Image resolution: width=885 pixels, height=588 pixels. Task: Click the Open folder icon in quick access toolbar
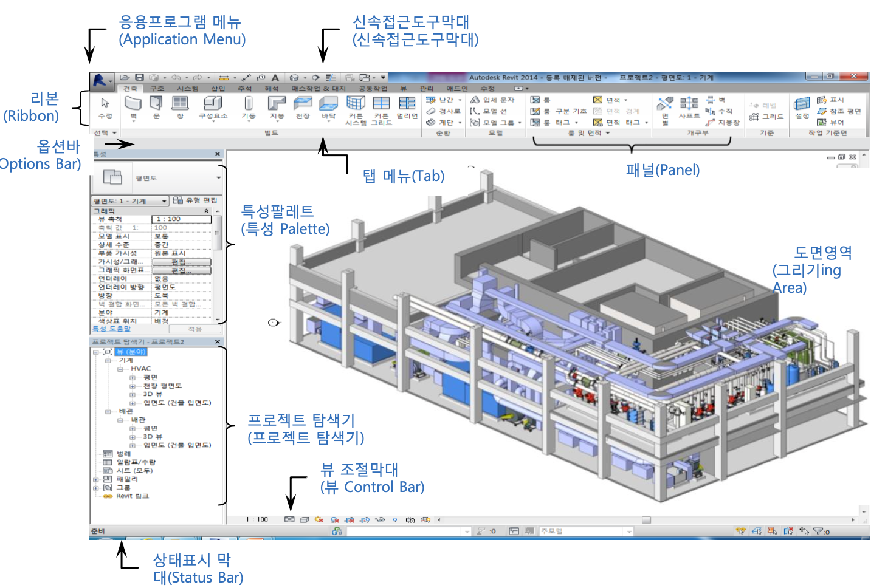pyautogui.click(x=125, y=78)
